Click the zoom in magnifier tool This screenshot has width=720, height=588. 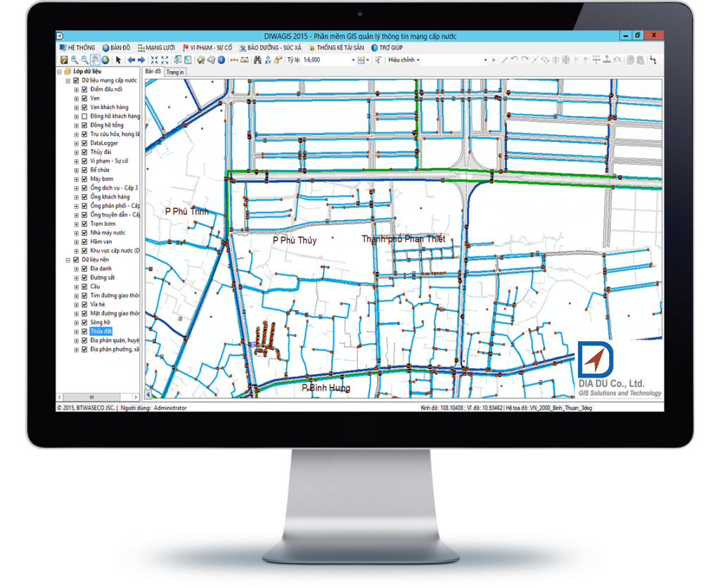pyautogui.click(x=75, y=60)
